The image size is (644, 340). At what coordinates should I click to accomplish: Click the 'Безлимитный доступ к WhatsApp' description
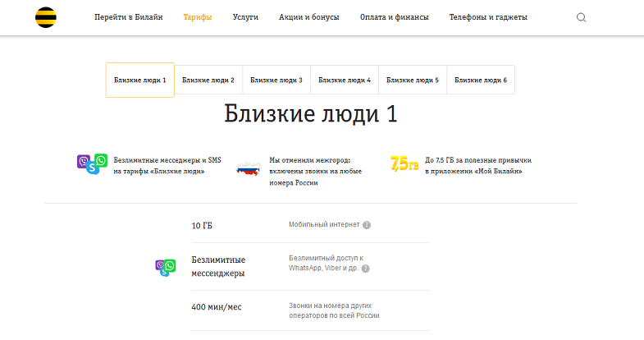click(x=327, y=263)
